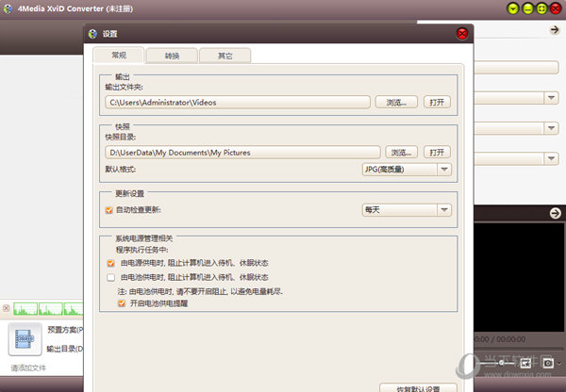The image size is (566, 392).
Task: Click the 预置方案 label in main window
Action: (x=65, y=330)
